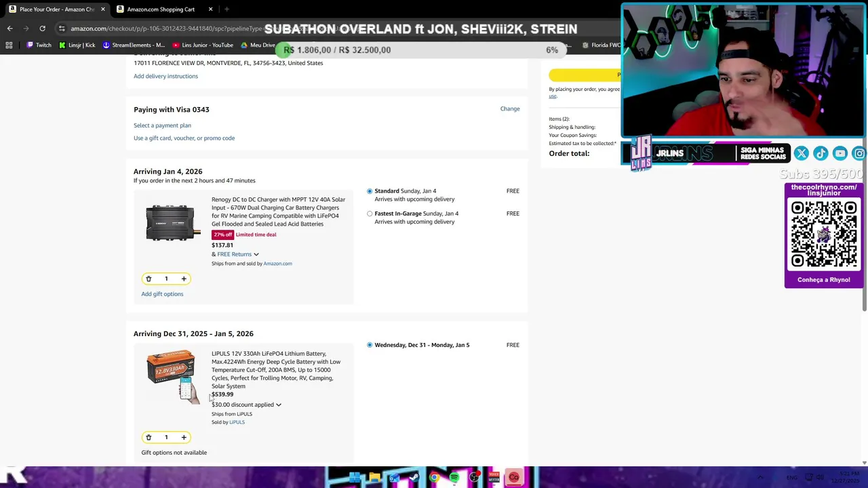The width and height of the screenshot is (868, 488).
Task: Select Wednesday, Dec 31 - Monday, Jan 5 delivery
Action: click(370, 345)
